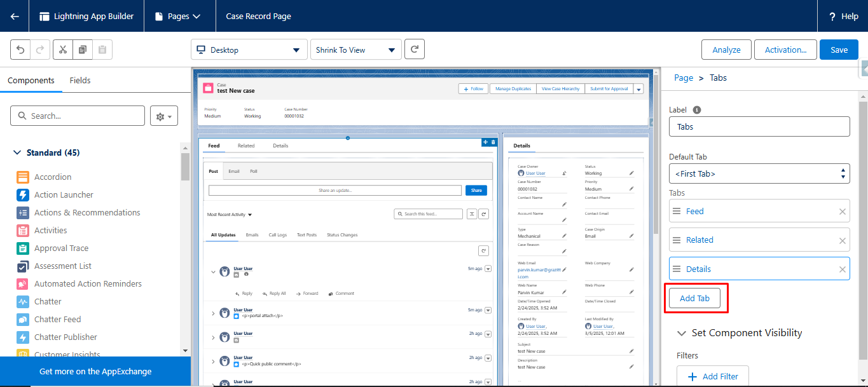Click the Redo toolbar icon
The height and width of the screenshot is (387, 868).
point(39,50)
